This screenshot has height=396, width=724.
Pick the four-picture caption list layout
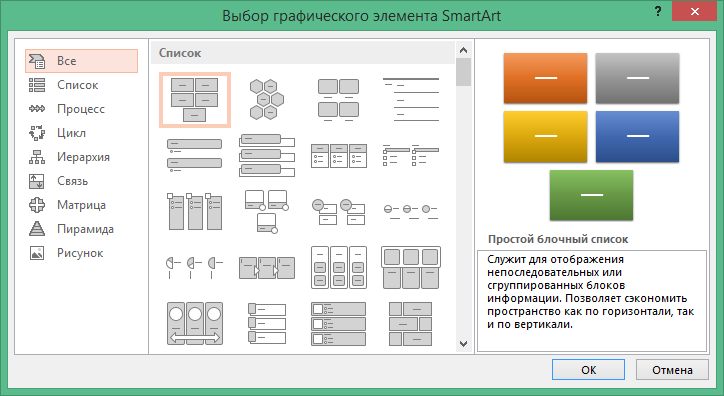(338, 100)
